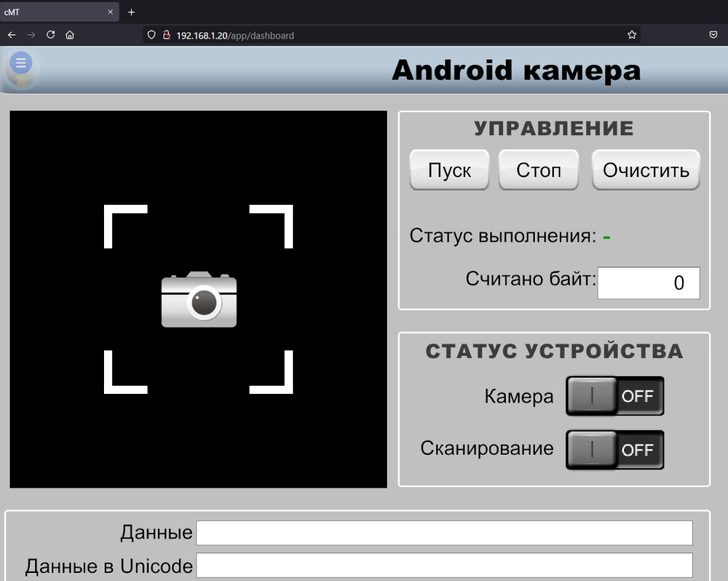
Task: Open the Pocket save icon
Action: (713, 35)
